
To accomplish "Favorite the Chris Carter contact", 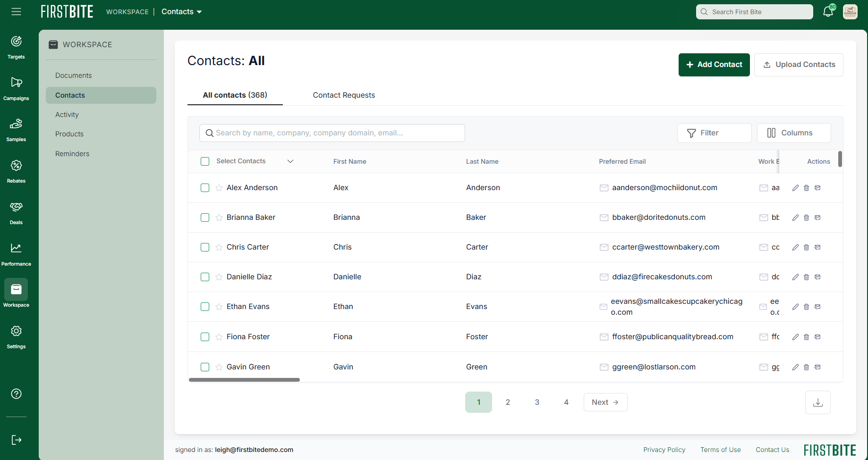I will point(219,247).
